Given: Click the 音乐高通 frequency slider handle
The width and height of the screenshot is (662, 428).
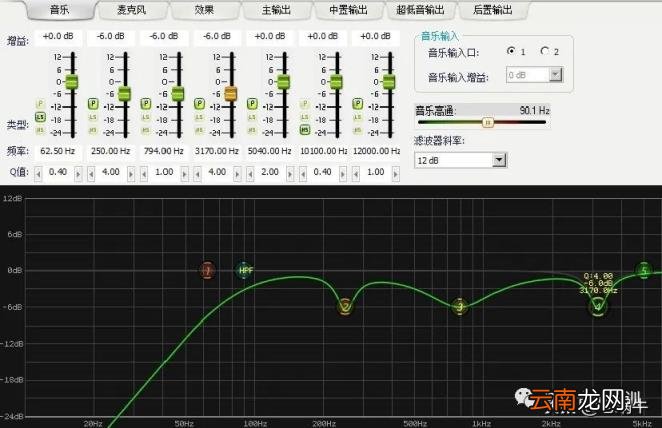Looking at the screenshot, I should (x=488, y=122).
